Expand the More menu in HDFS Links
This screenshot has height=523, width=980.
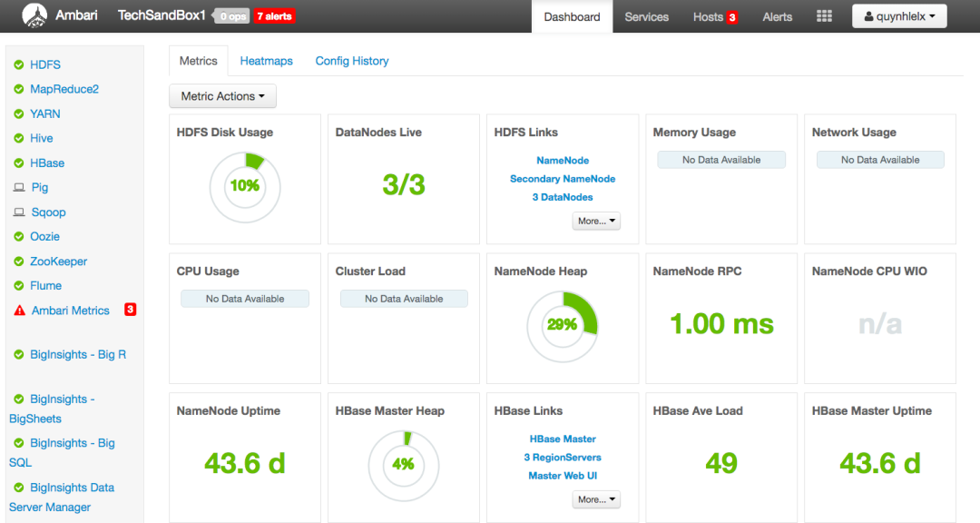(x=596, y=221)
